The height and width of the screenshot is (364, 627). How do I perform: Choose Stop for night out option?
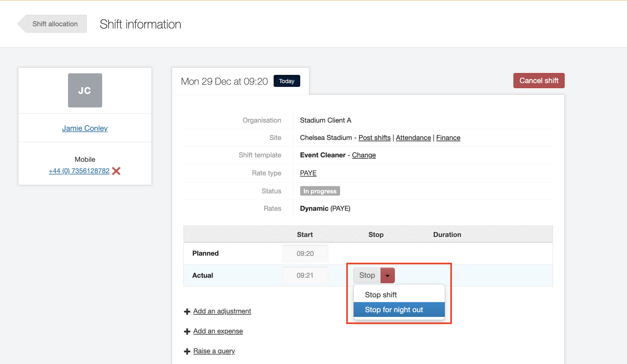click(x=394, y=310)
